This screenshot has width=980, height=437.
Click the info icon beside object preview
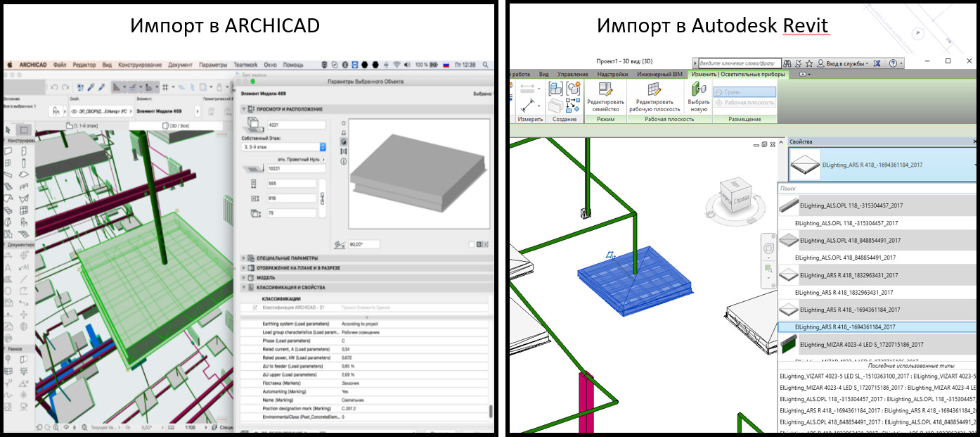(344, 161)
